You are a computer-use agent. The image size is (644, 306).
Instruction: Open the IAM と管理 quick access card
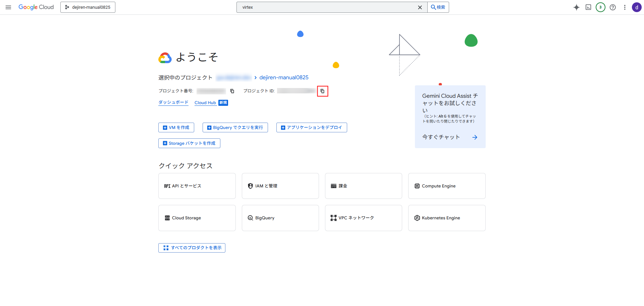pos(280,186)
